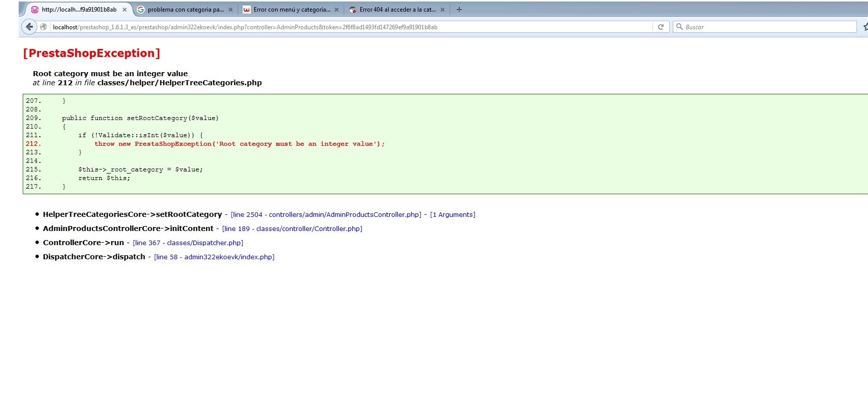Click the red 'throw new PrestaShopException' code line
This screenshot has height=402, width=868.
click(239, 144)
